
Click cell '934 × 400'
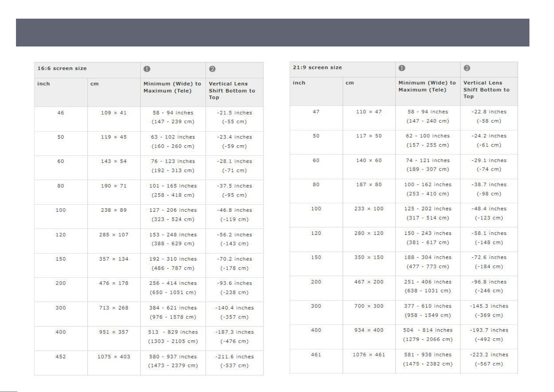(369, 330)
